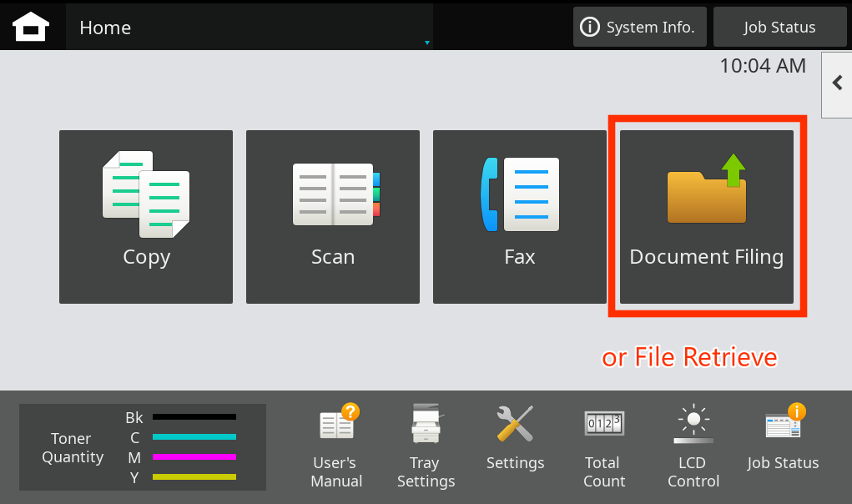Open Tray Settings

[x=426, y=442]
